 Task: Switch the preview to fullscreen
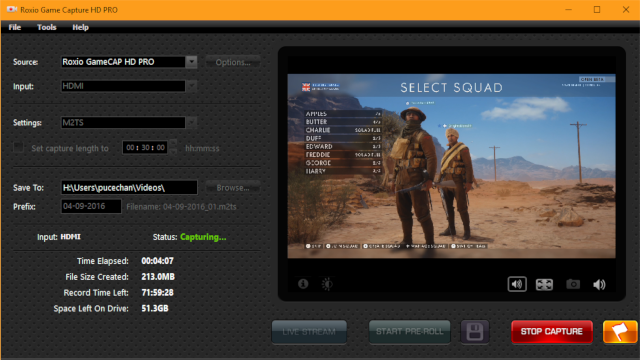(x=544, y=284)
